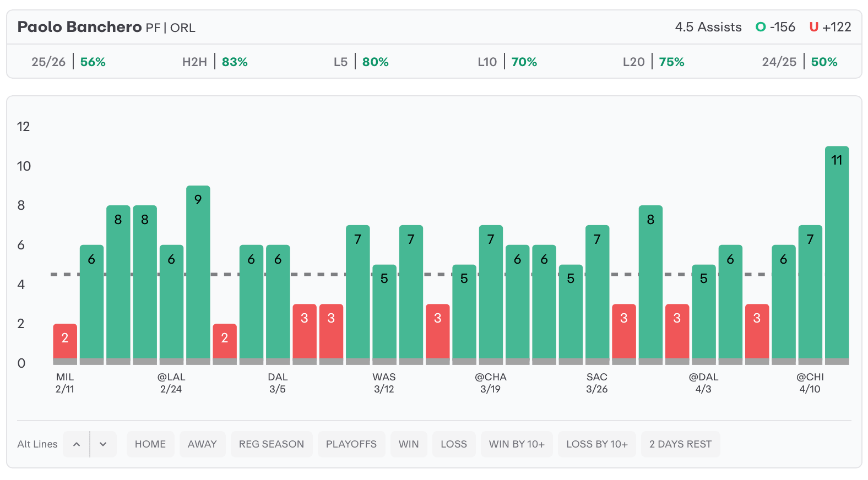Toggle the HOME games filter
The image size is (868, 480).
pyautogui.click(x=150, y=444)
